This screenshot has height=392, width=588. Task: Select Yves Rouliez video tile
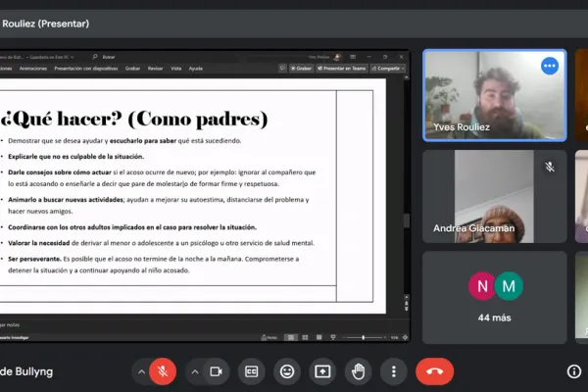point(494,95)
